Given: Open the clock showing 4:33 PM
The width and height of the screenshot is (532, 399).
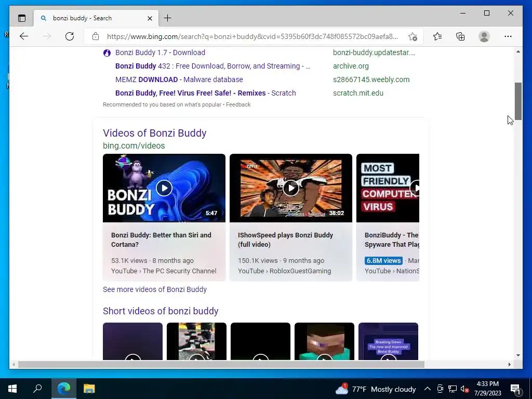Looking at the screenshot, I should click(x=487, y=389).
